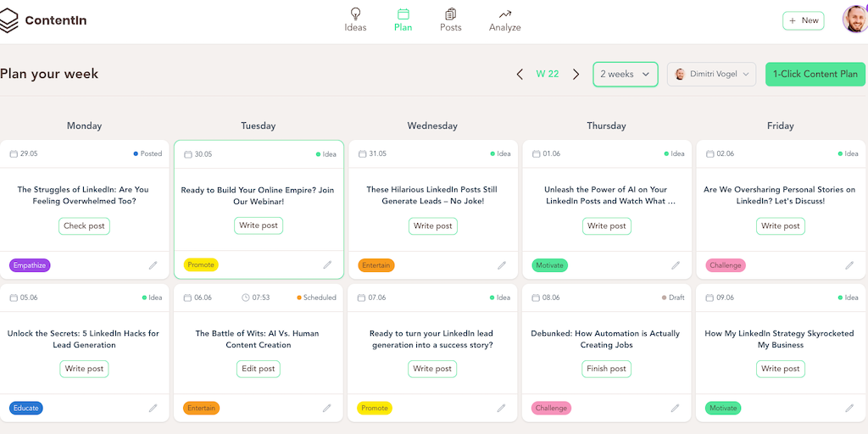This screenshot has width=868, height=434.
Task: Go to next week arrow
Action: click(x=576, y=75)
